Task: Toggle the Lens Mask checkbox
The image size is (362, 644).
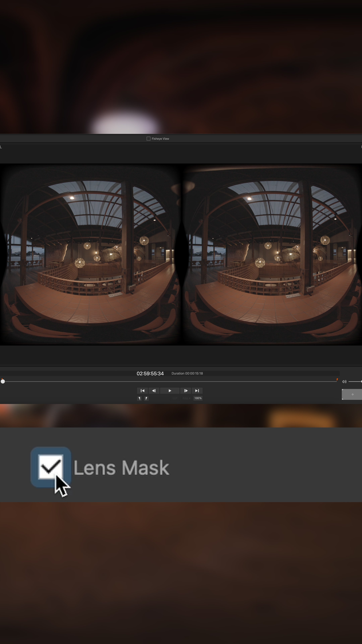Action: click(x=51, y=467)
